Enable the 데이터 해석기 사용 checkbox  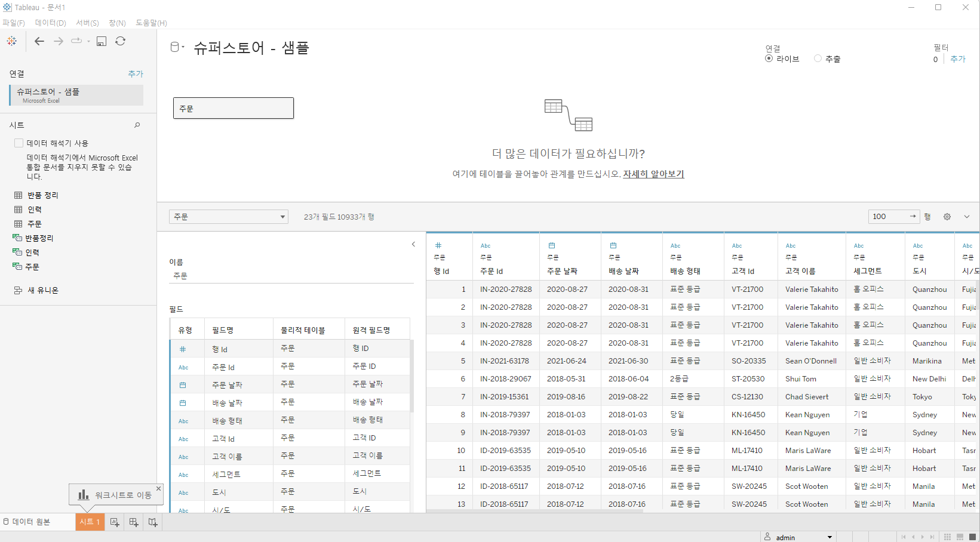pos(19,143)
